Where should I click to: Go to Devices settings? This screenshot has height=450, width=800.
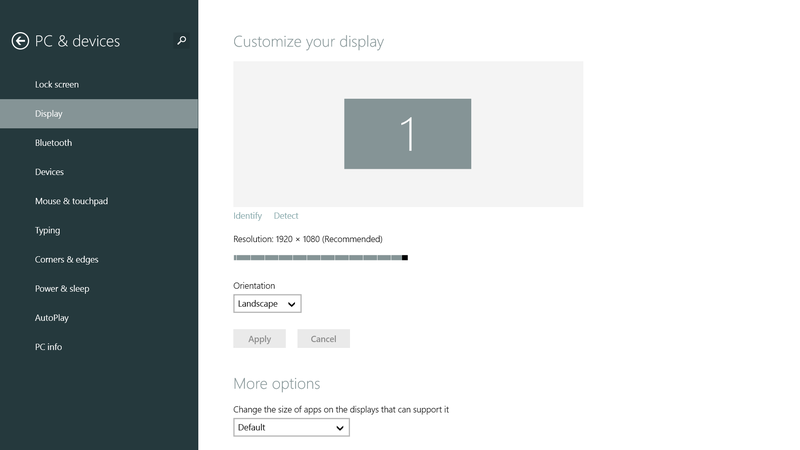click(x=99, y=172)
